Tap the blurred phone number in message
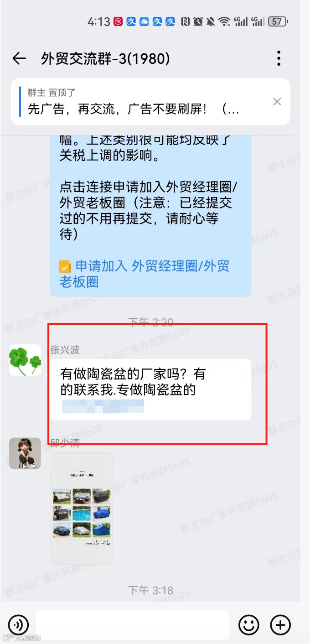Image resolution: width=310 pixels, height=644 pixels. click(103, 406)
